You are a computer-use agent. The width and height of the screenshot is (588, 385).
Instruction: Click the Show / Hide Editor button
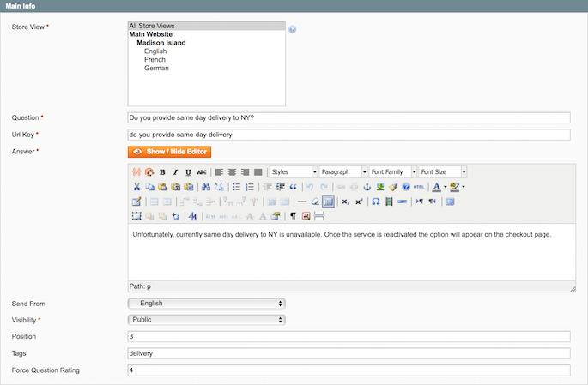169,152
